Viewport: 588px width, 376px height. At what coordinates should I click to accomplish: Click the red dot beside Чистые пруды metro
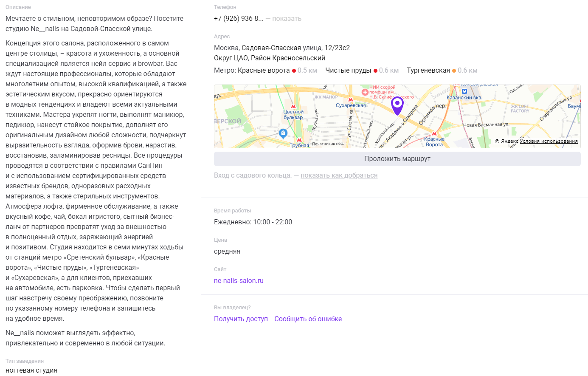375,71
